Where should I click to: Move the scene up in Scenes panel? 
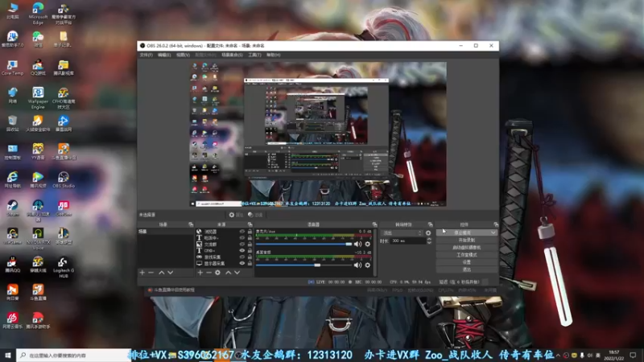pyautogui.click(x=162, y=273)
